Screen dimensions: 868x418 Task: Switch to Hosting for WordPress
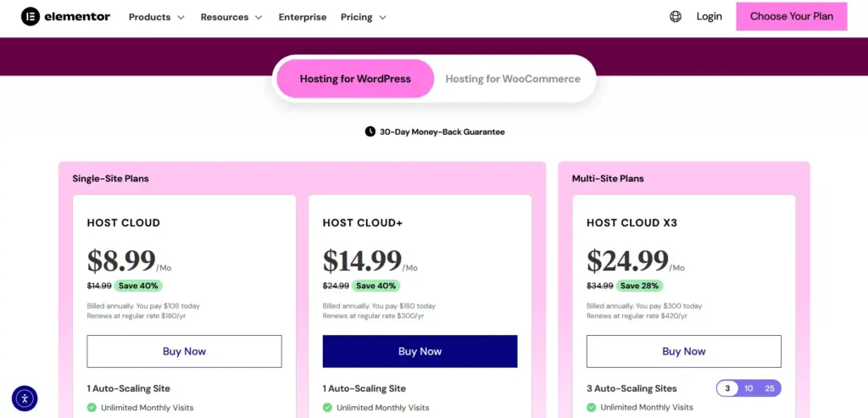(355, 79)
